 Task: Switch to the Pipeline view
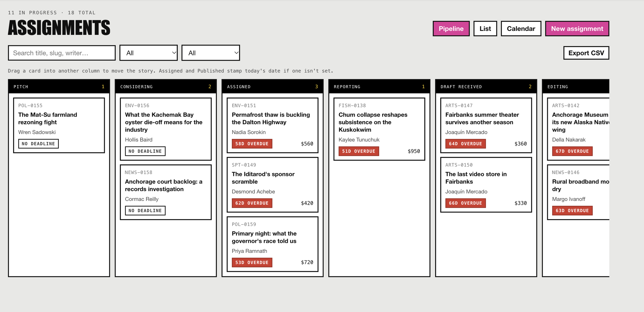(451, 29)
